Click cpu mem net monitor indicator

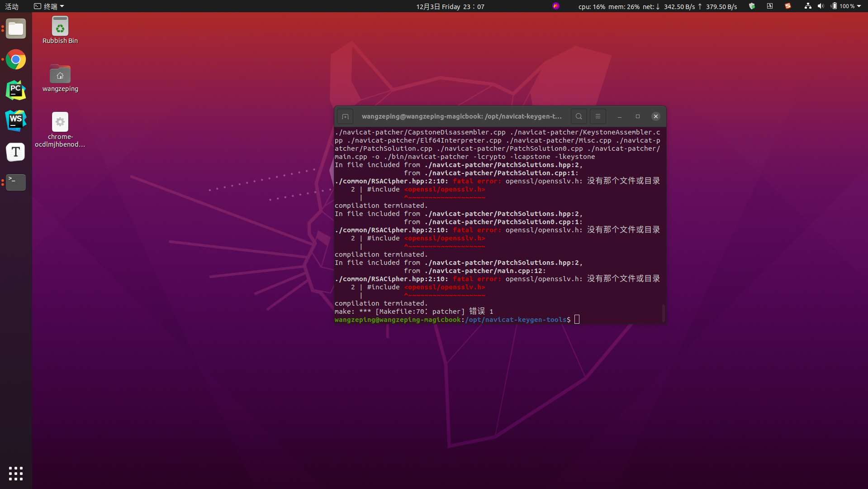[658, 6]
